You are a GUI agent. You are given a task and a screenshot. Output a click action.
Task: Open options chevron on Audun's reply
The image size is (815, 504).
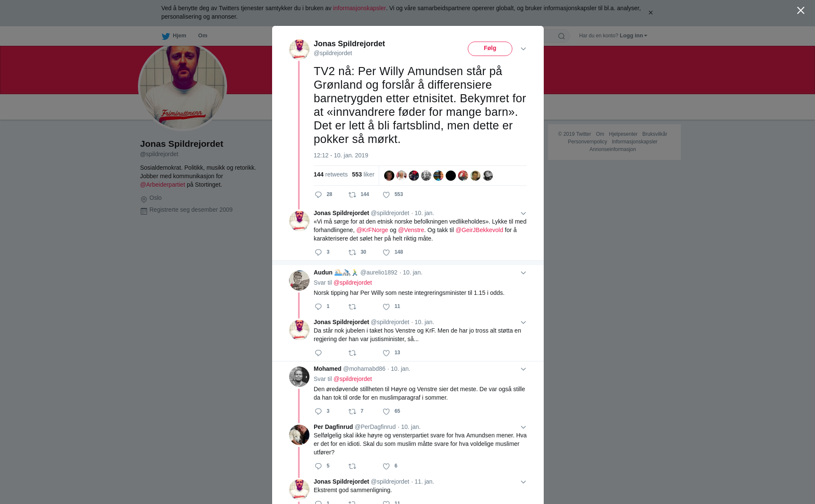coord(523,273)
